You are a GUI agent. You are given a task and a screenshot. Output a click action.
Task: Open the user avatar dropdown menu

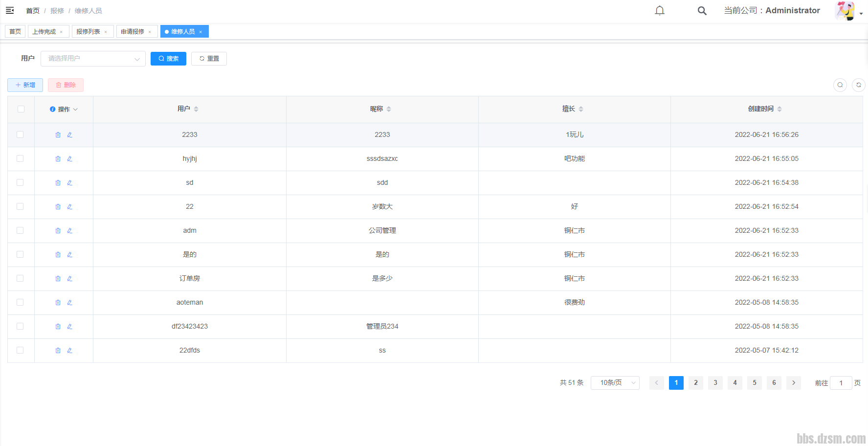848,11
